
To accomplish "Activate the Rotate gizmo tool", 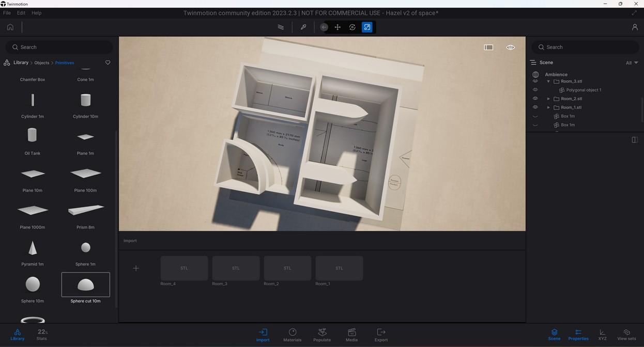I will click(352, 27).
